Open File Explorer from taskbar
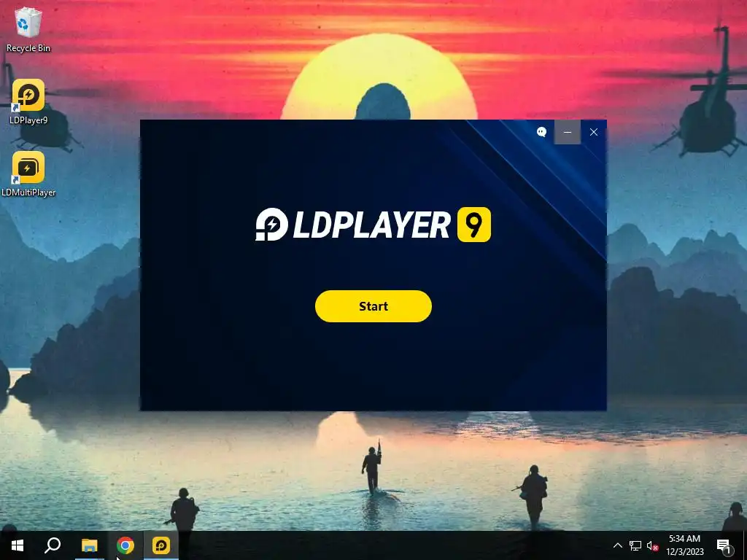747x560 pixels. click(x=89, y=545)
